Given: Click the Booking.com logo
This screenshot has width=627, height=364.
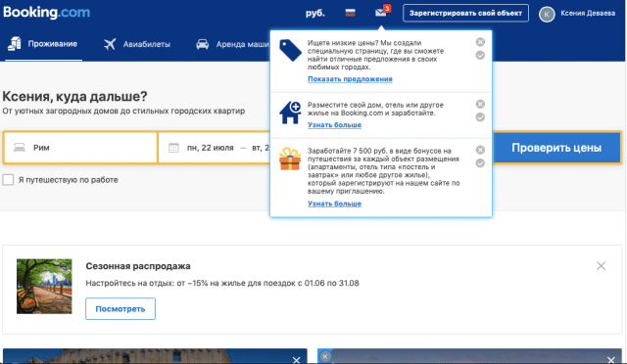Looking at the screenshot, I should coord(46,13).
